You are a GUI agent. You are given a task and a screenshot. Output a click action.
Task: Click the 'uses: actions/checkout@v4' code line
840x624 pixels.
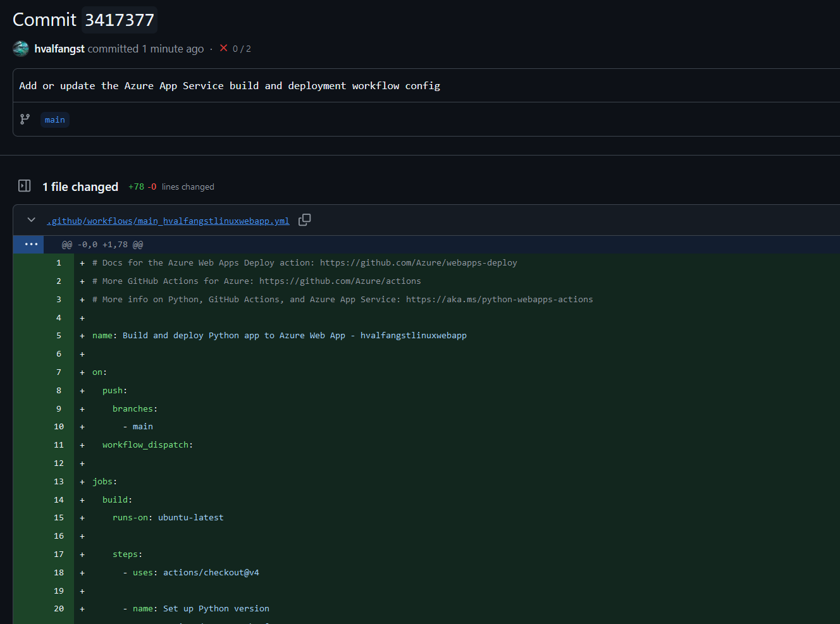[191, 573]
